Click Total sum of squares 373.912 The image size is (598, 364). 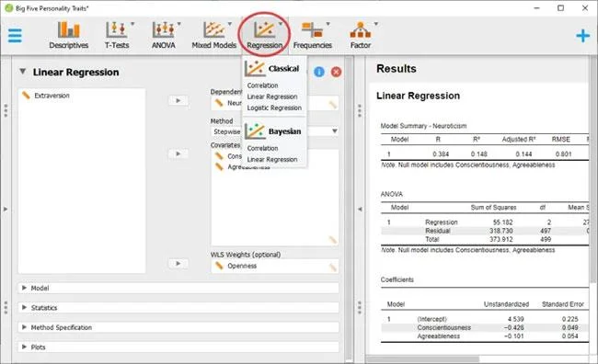[501, 239]
